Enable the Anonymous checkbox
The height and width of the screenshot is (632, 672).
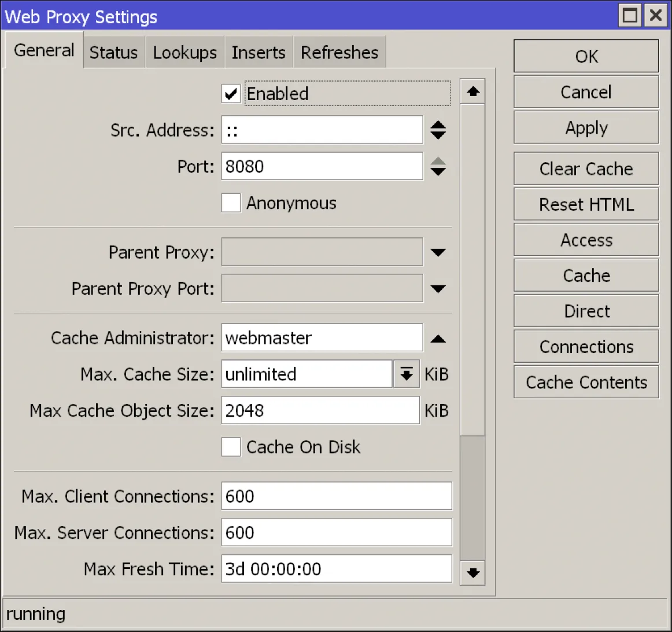tap(231, 203)
